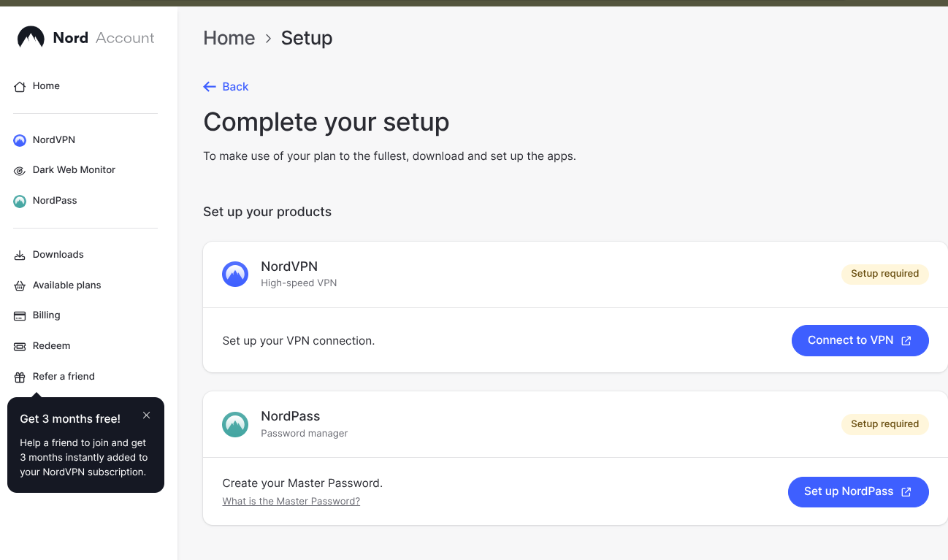Click the Redeem voucher icon
The image size is (948, 560).
tap(20, 347)
